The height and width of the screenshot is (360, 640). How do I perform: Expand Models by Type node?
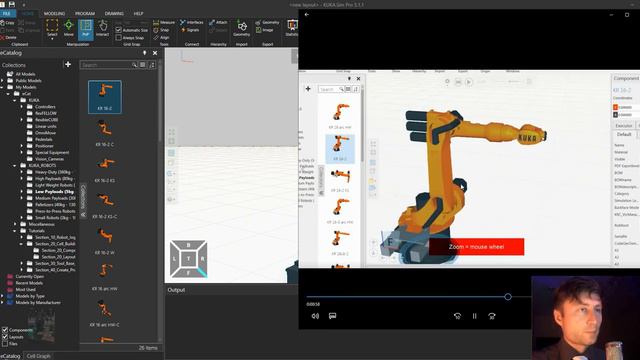click(2, 296)
